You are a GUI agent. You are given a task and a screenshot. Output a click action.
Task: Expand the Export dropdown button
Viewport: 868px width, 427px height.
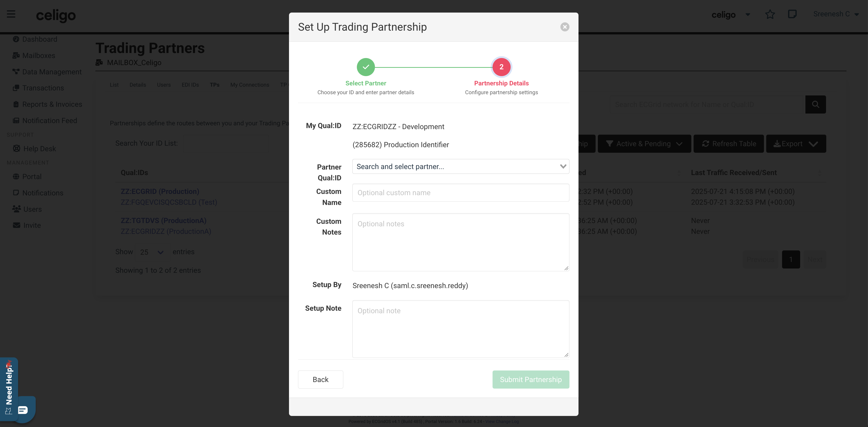pyautogui.click(x=796, y=144)
